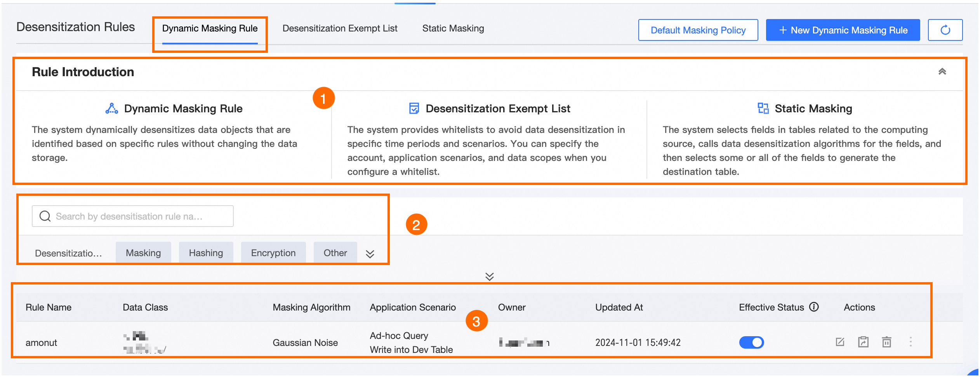Delete the amonut rule via trash icon
Screen dimensions: 980x377
(886, 342)
